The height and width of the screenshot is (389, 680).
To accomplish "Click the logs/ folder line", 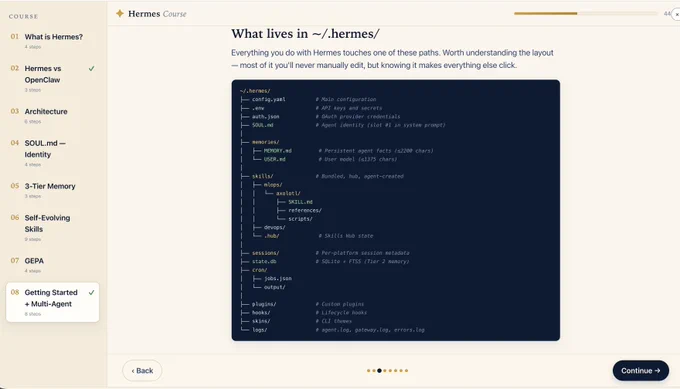I will 259,330.
